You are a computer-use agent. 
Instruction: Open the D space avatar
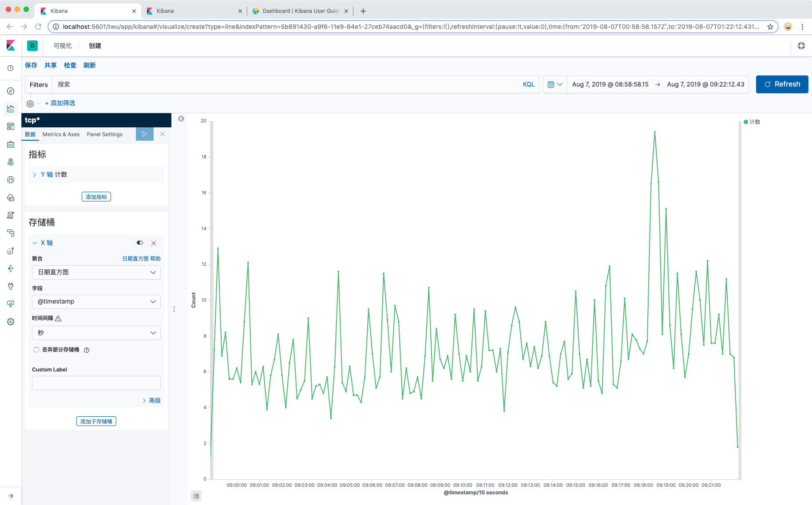tap(32, 46)
